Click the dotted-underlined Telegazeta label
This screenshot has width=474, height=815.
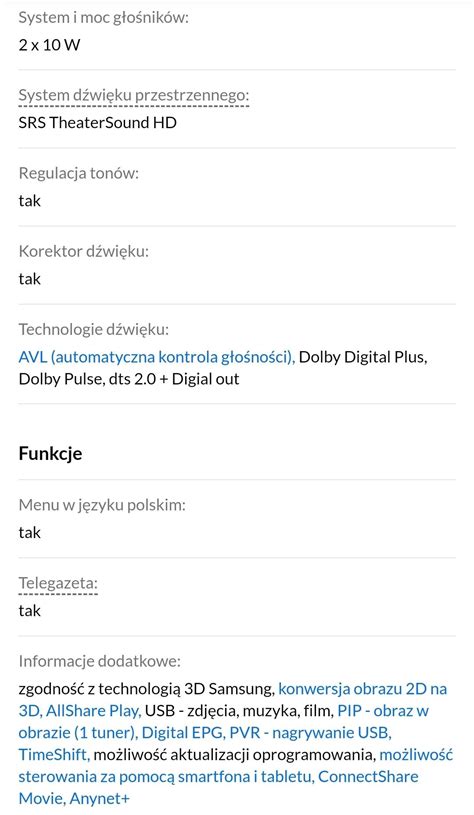[x=58, y=583]
